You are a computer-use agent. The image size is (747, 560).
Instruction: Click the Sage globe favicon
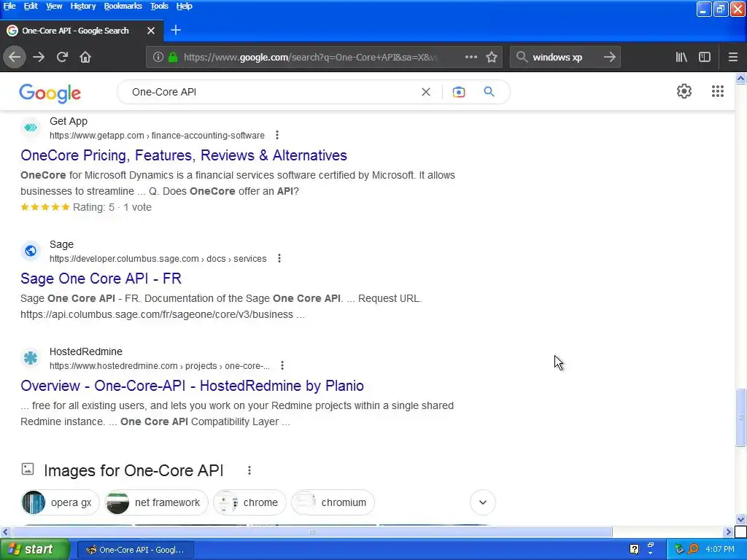[x=31, y=251]
